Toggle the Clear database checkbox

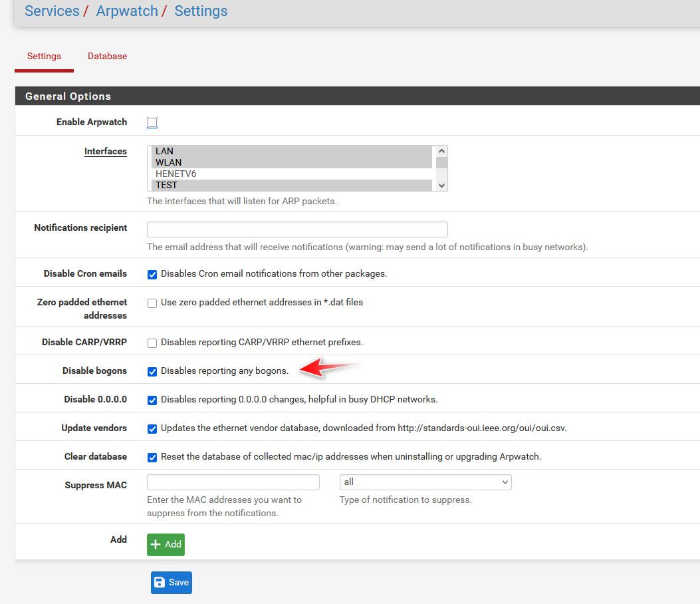pyautogui.click(x=152, y=457)
